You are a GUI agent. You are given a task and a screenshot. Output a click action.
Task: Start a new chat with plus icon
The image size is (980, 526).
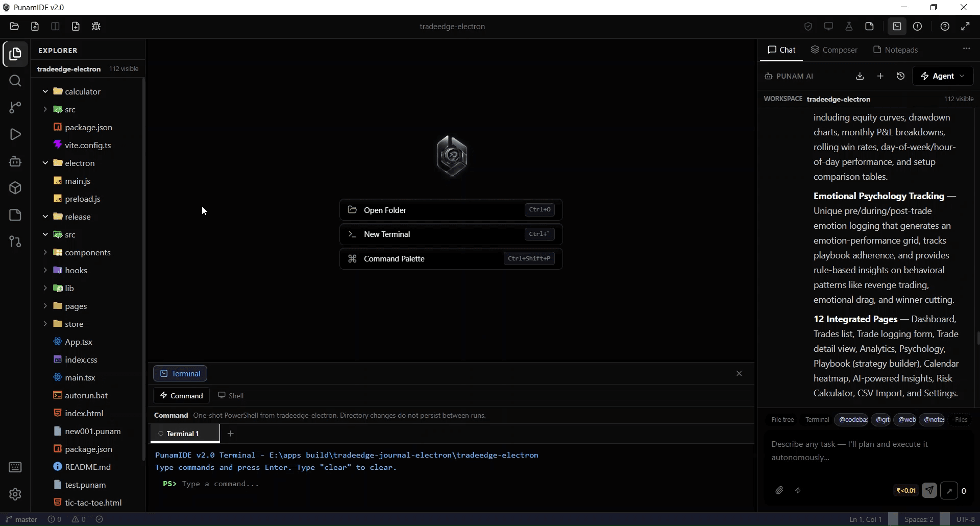click(x=880, y=76)
